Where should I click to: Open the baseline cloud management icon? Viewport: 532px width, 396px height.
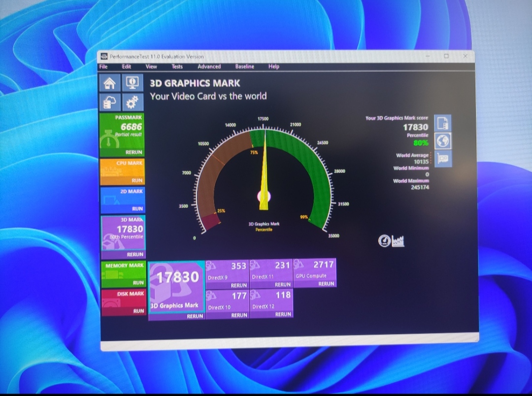(110, 102)
